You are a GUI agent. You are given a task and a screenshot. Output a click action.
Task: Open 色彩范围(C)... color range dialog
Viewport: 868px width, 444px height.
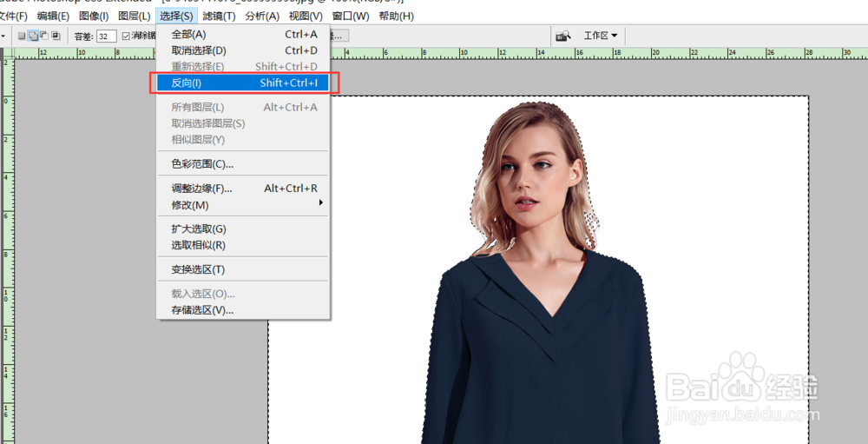[x=244, y=164]
